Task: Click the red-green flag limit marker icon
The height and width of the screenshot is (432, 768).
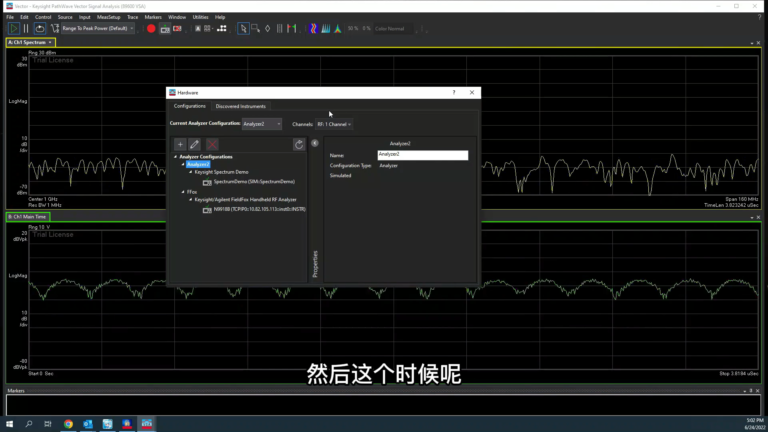Action: (292, 28)
